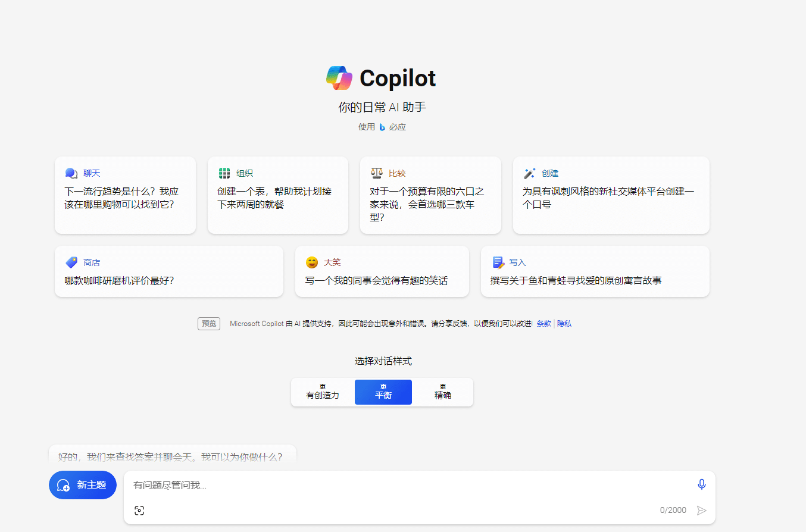
Task: Choose the fashion trend suggestion card
Action: click(125, 195)
